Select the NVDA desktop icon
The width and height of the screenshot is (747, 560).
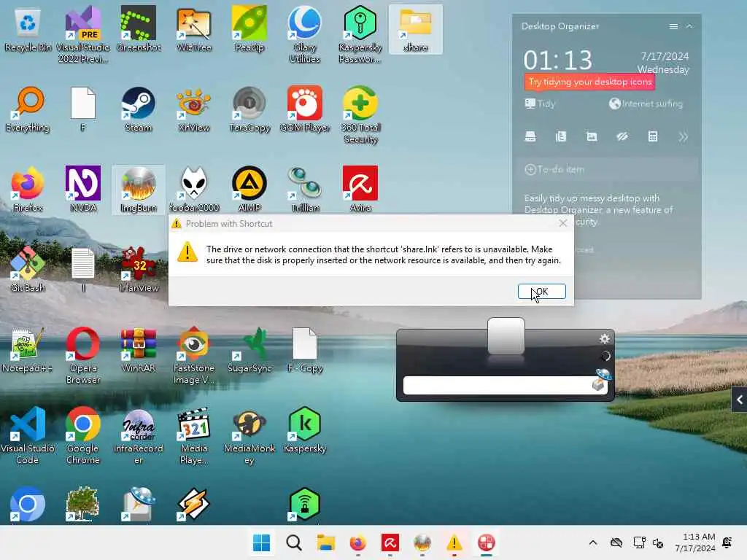coord(83,189)
